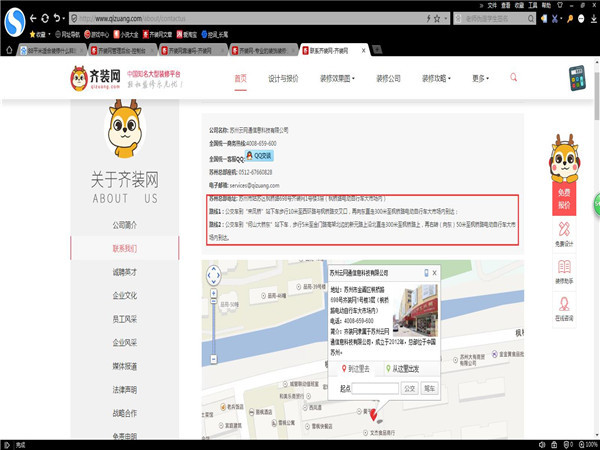The width and height of the screenshot is (600, 450).
Task: Click the search magnifier in browser search box
Action: click(x=531, y=18)
